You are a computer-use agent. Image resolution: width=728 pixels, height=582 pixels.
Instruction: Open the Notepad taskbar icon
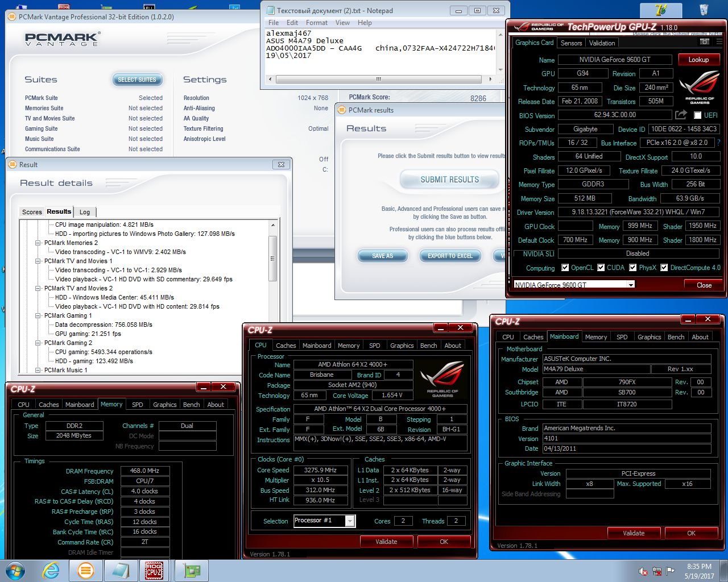click(121, 571)
